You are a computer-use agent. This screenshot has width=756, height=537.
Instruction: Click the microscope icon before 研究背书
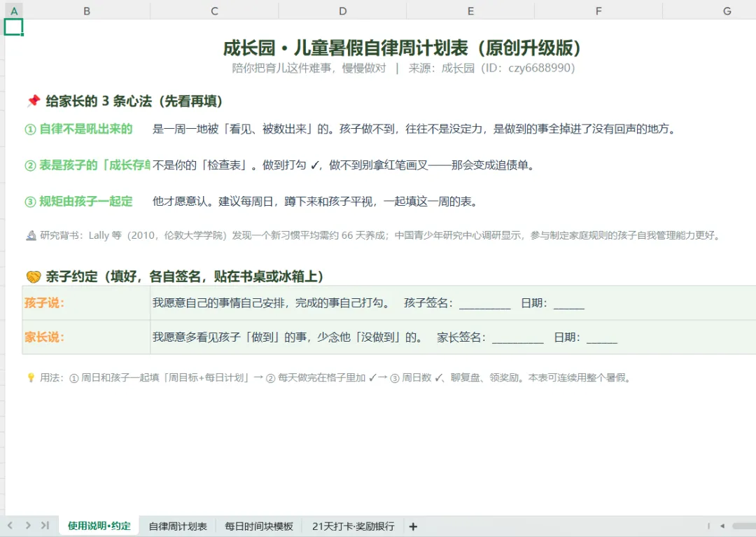pos(31,235)
